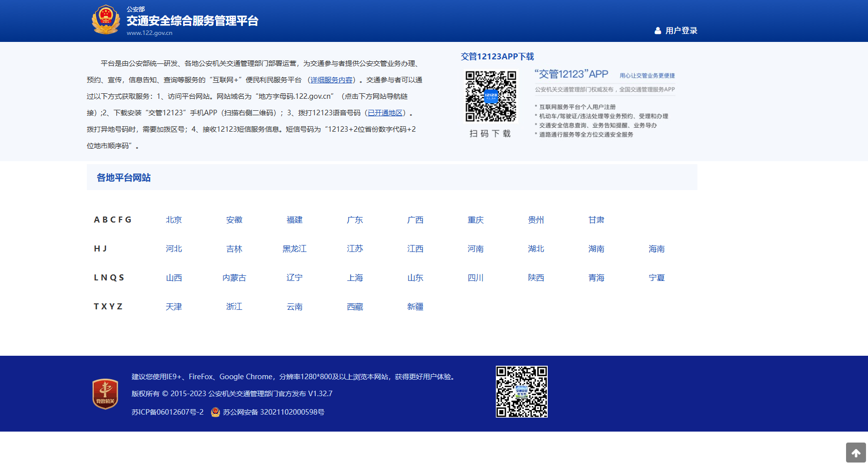Click the user silhouette icon beside 用户登录

coord(657,30)
